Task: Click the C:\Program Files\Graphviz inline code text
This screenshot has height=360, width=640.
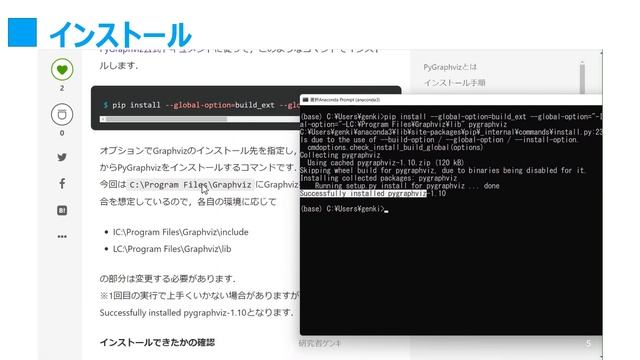Action: (x=190, y=184)
